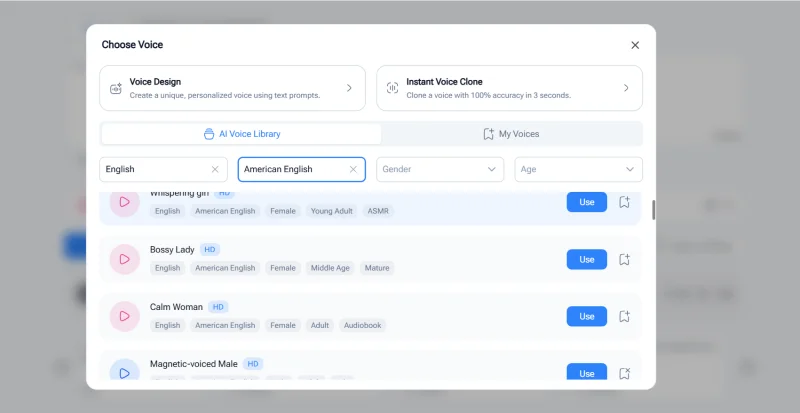This screenshot has height=413, width=800.
Task: Switch to the My Voices tab
Action: coord(511,134)
